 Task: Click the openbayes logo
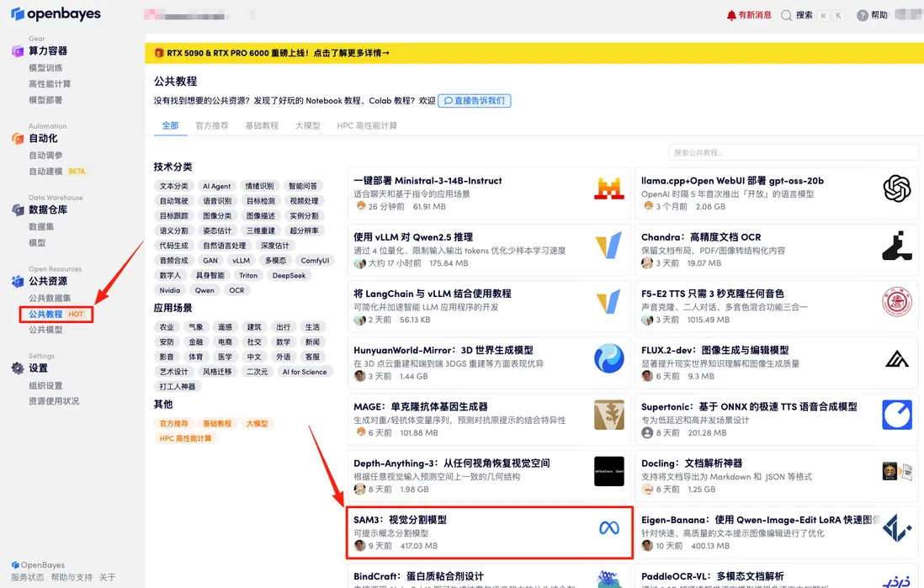point(56,13)
